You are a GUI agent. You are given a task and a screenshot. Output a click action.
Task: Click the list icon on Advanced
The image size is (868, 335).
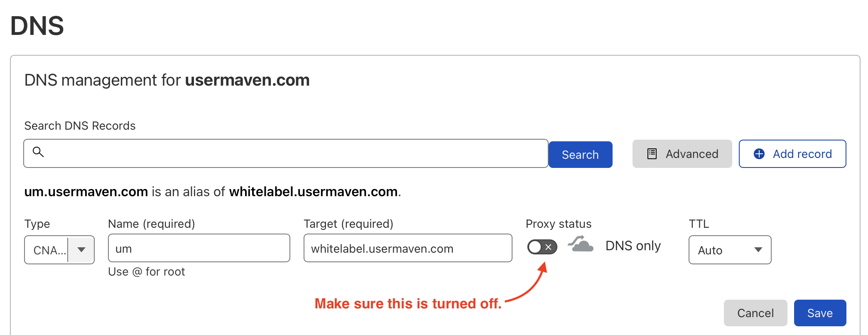click(652, 154)
